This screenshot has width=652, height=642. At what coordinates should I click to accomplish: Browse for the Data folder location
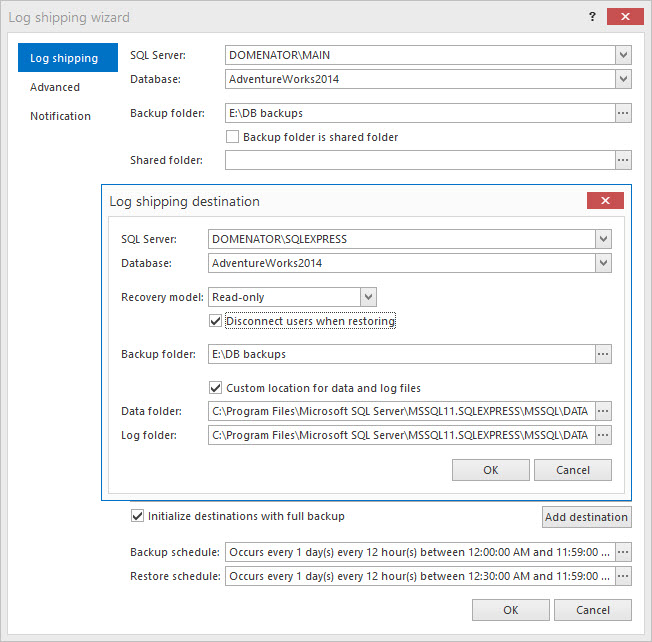(x=603, y=411)
